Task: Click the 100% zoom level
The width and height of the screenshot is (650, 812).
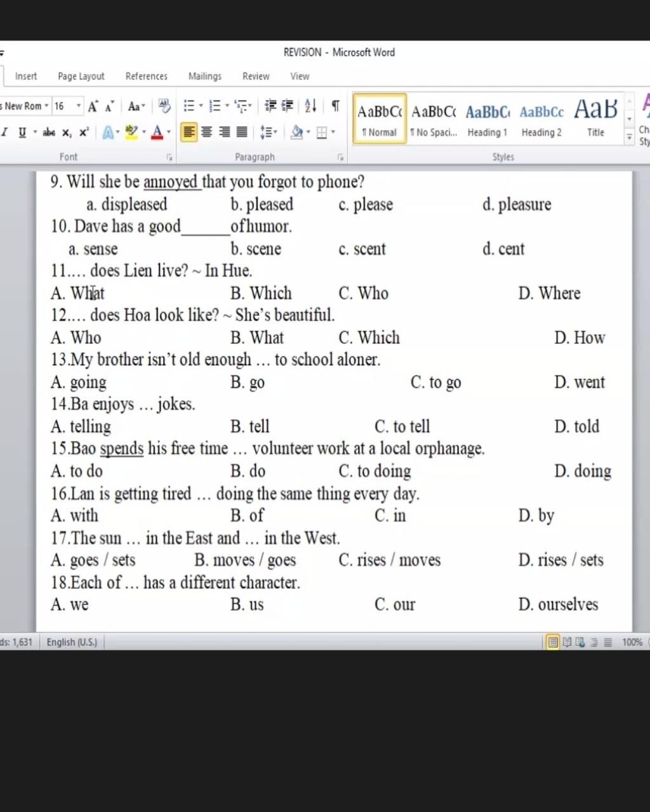Action: [x=632, y=642]
